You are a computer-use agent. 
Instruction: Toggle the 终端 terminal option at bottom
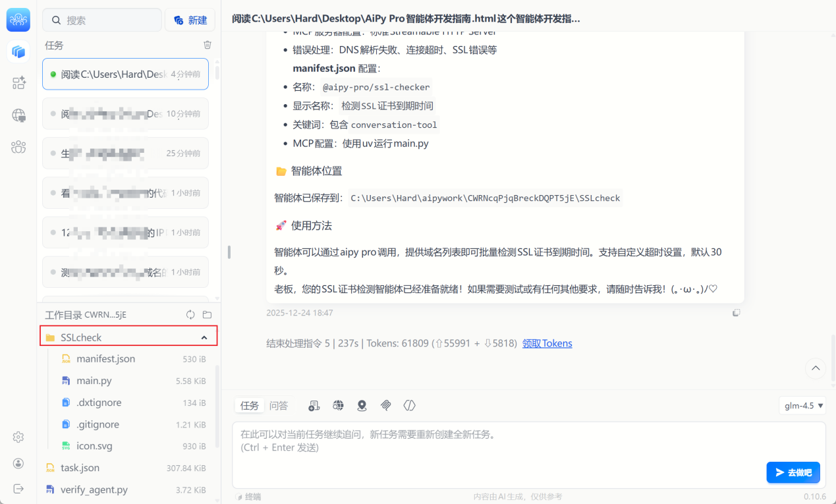[x=248, y=497]
